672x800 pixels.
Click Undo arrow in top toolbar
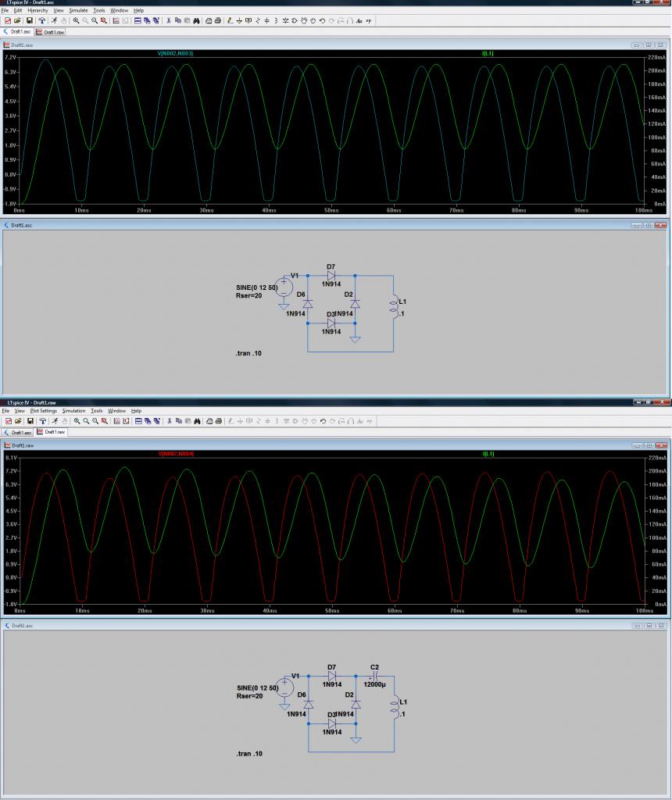pos(323,21)
